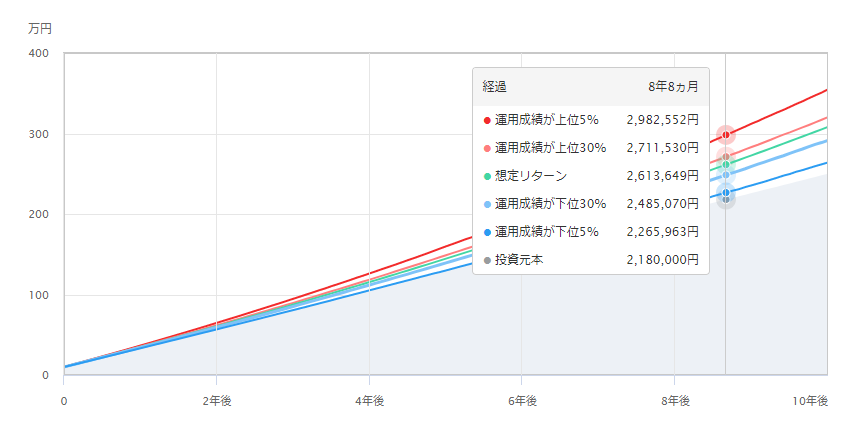This screenshot has height=434, width=842.
Task: Click the 2,982,552円 value in tooltip
Action: point(662,120)
